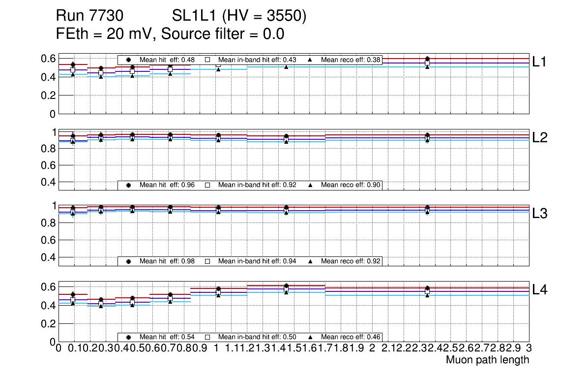Screen dimensions: 588x380
Task: Click the filled circle marker in L3 legend
Action: [129, 261]
